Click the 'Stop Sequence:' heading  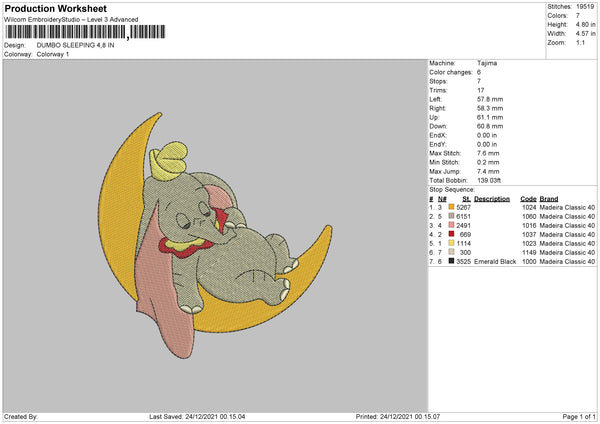tap(452, 189)
